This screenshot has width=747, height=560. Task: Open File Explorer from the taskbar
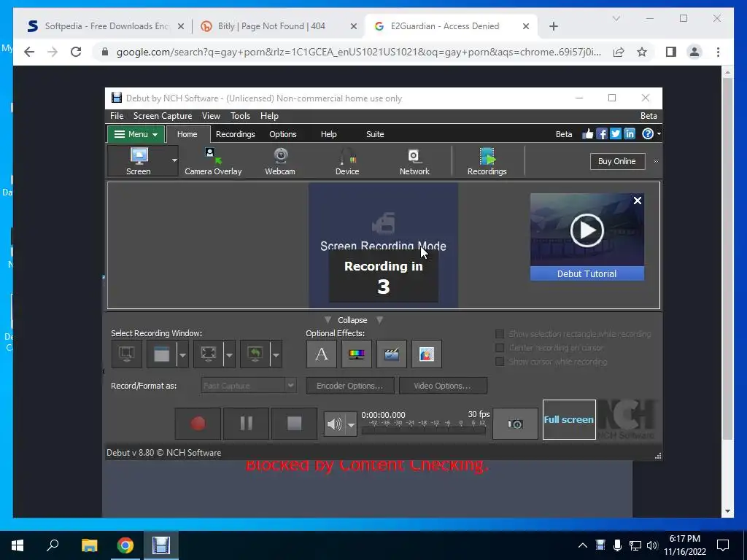point(89,545)
